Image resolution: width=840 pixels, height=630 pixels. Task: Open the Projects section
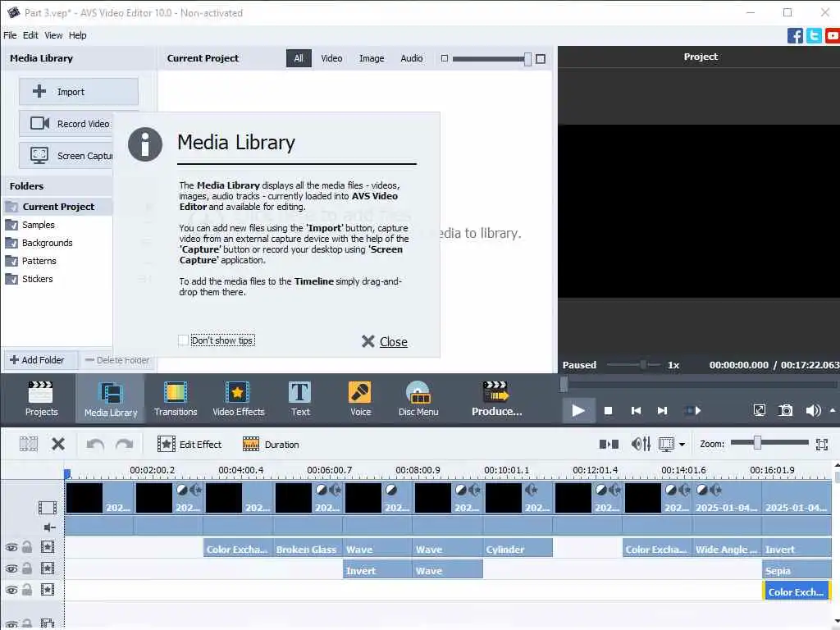click(41, 399)
